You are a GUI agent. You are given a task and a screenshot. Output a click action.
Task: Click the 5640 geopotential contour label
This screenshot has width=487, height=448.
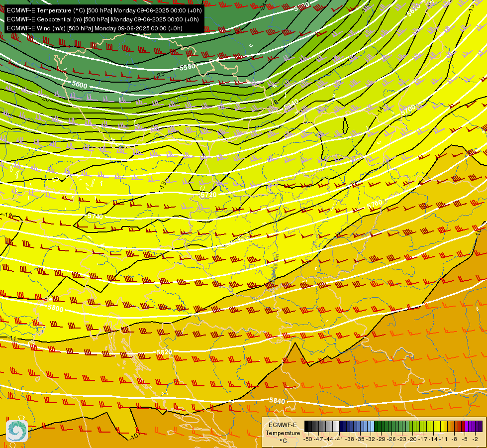click(x=292, y=106)
